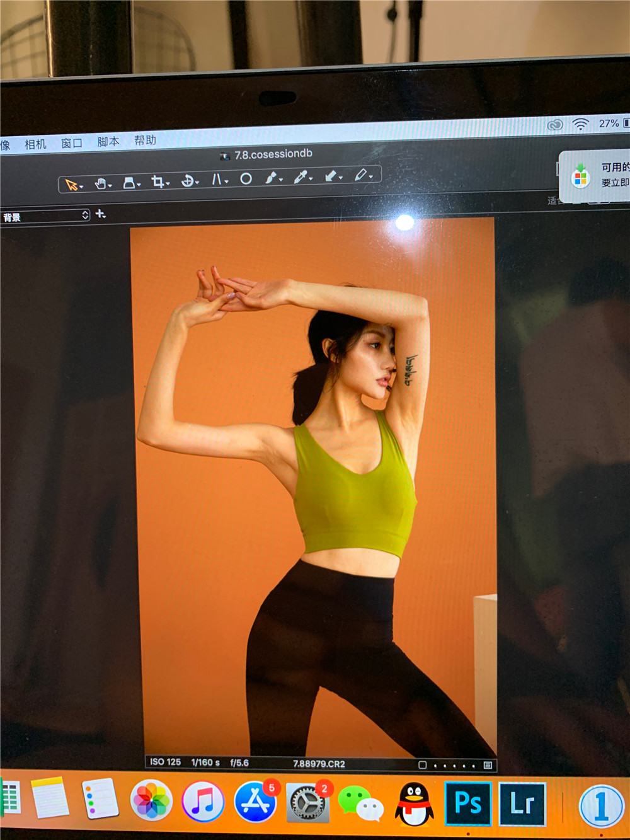The image size is (630, 840).
Task: Open Photoshop from the Dock
Action: [x=468, y=803]
